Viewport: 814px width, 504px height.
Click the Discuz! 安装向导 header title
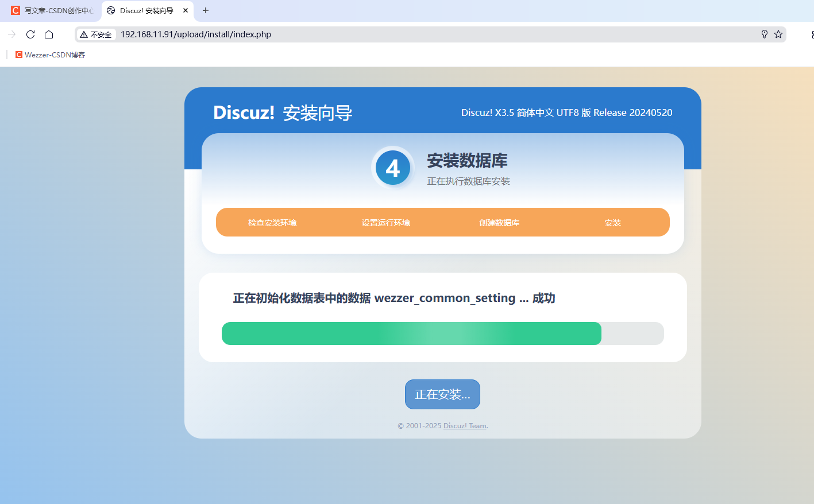pyautogui.click(x=283, y=113)
